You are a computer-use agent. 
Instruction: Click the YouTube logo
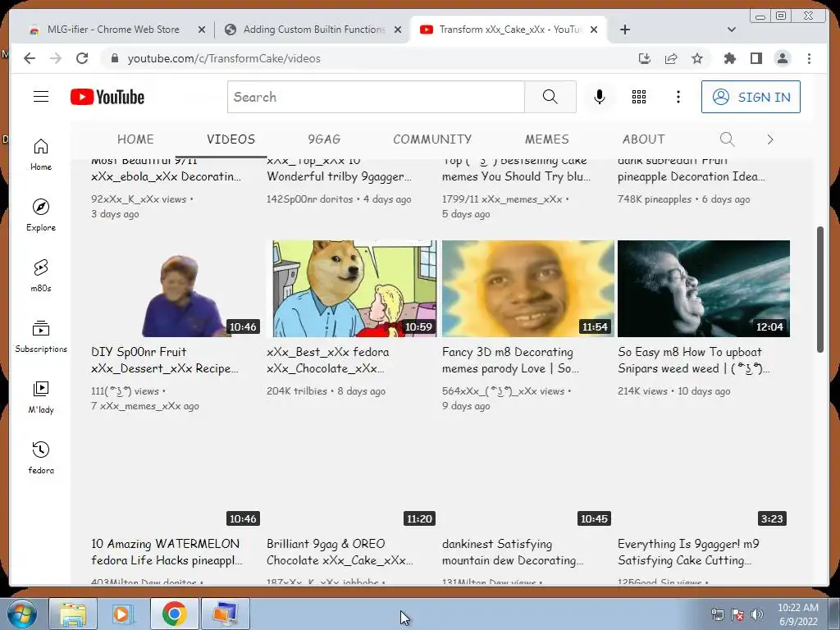point(107,97)
